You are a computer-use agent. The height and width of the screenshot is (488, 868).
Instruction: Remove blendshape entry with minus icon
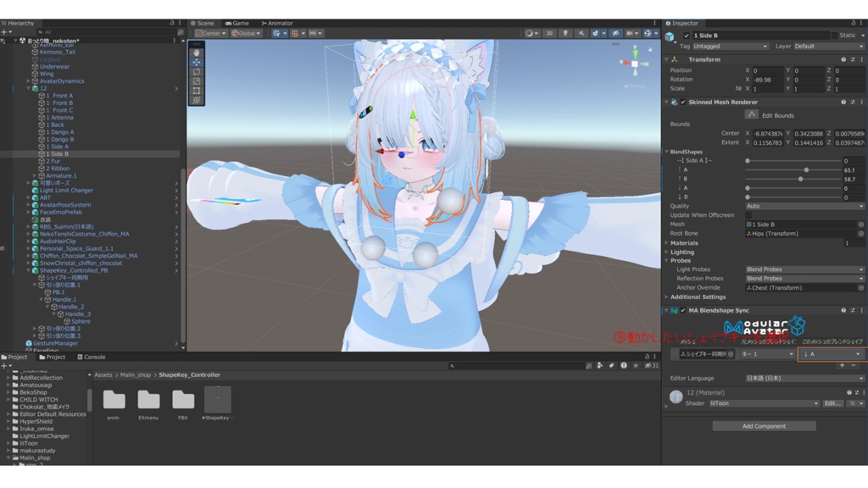coord(854,365)
